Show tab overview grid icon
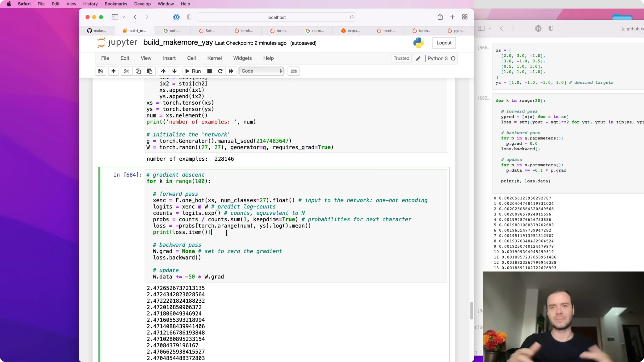The height and width of the screenshot is (362, 644). (x=465, y=17)
